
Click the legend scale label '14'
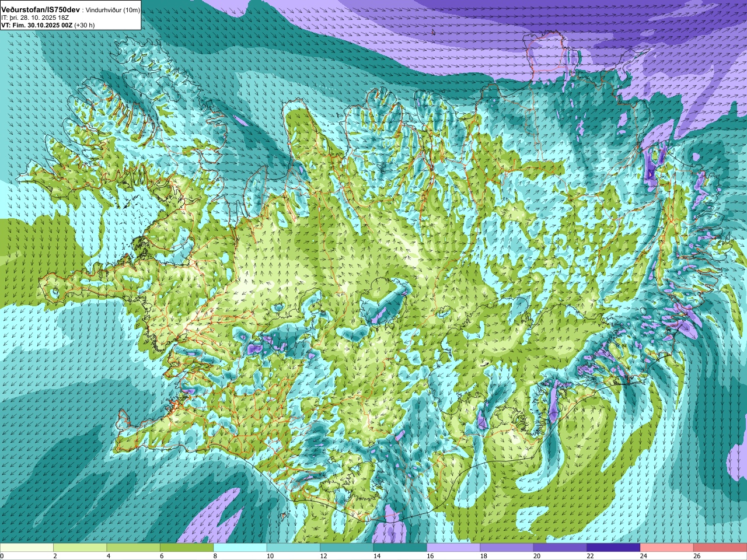coord(377,556)
